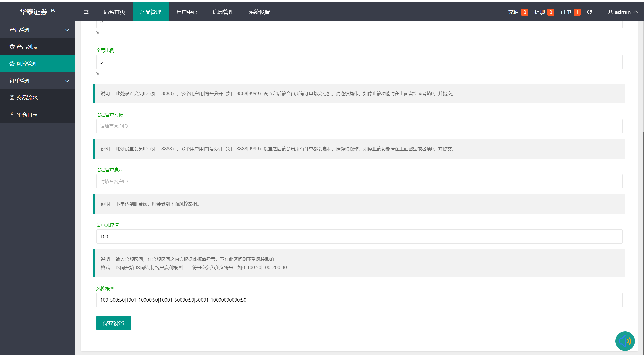Focus the 风控概率 input field
The height and width of the screenshot is (355, 644).
pos(359,300)
